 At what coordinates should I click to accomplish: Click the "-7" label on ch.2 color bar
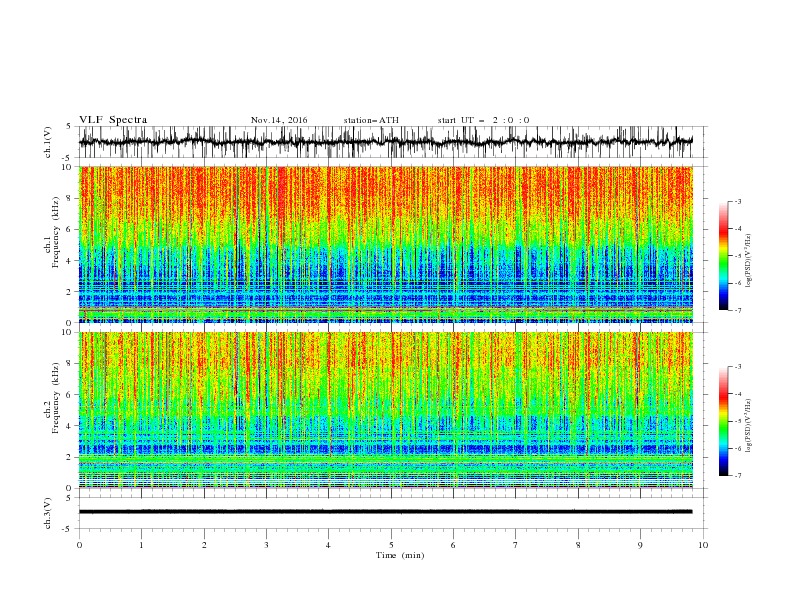coord(737,475)
